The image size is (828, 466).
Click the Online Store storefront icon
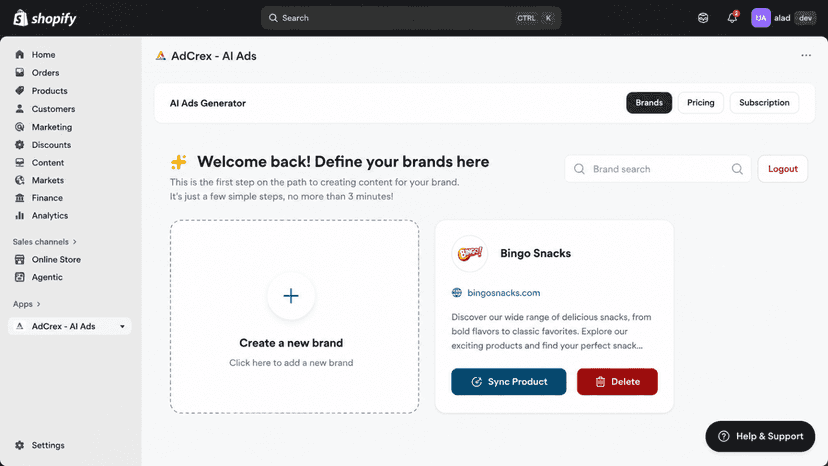pos(20,259)
